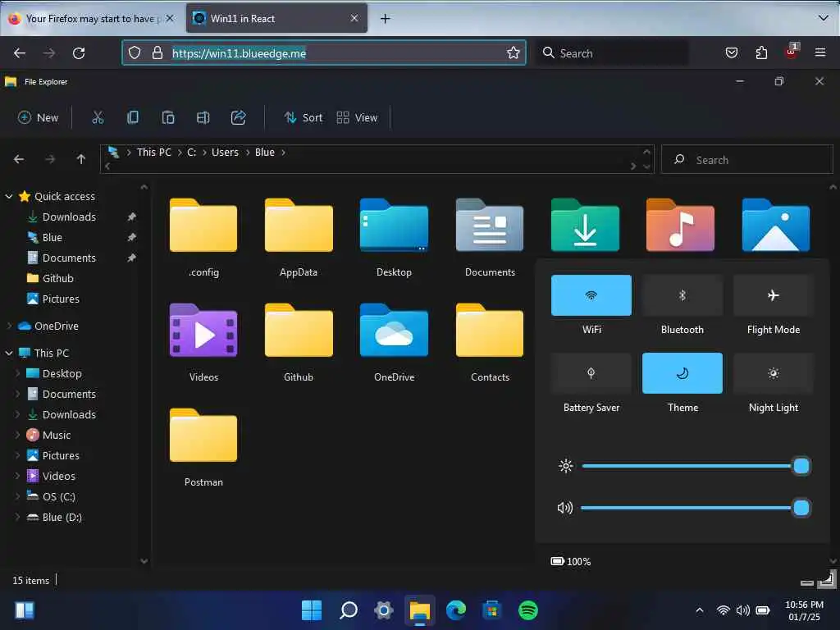840x630 pixels.
Task: Click the Share icon in File Explorer toolbar
Action: click(239, 117)
